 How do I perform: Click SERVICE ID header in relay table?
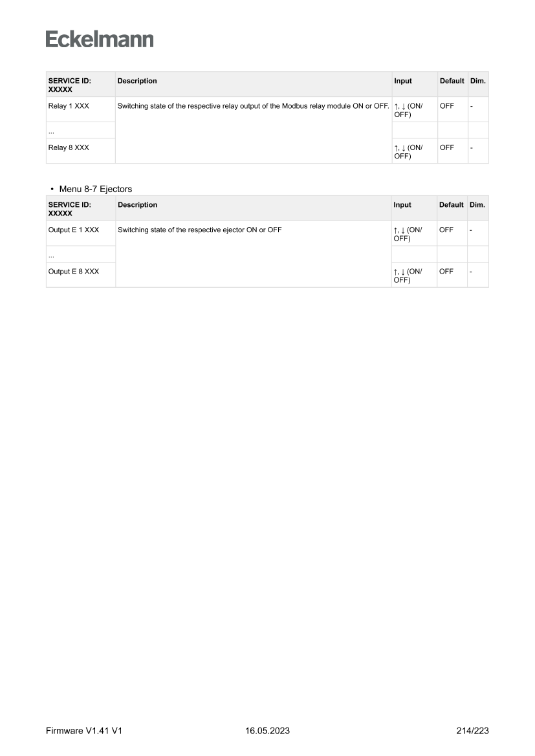click(x=69, y=85)
